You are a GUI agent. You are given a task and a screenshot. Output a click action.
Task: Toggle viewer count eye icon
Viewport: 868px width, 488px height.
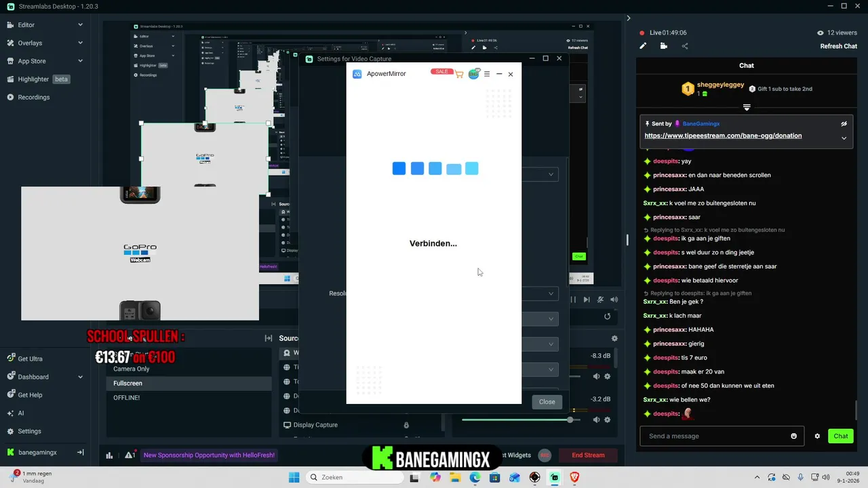821,33
